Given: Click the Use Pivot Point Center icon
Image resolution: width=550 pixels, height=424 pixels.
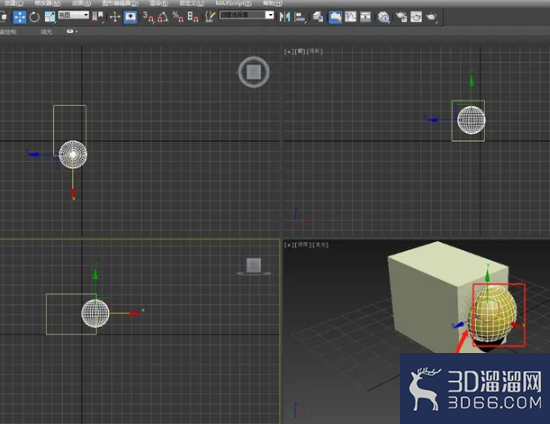Looking at the screenshot, I should tap(98, 17).
